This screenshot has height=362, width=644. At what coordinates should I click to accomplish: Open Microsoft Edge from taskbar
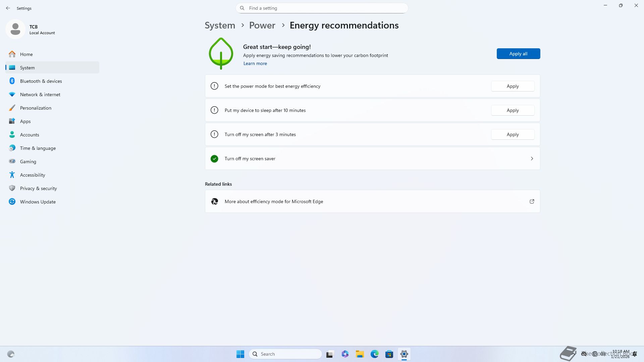click(x=374, y=354)
